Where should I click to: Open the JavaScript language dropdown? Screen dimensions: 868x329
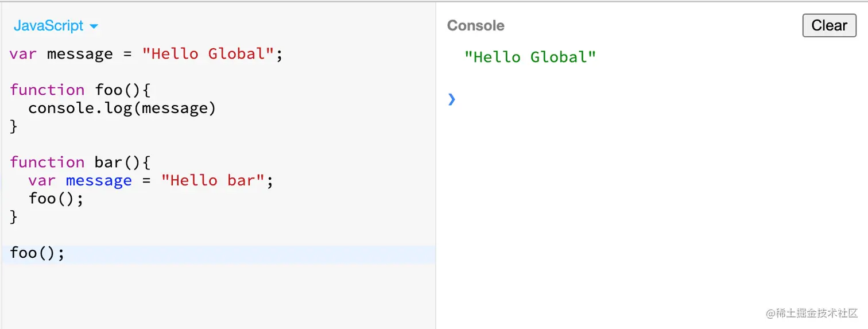(x=56, y=26)
